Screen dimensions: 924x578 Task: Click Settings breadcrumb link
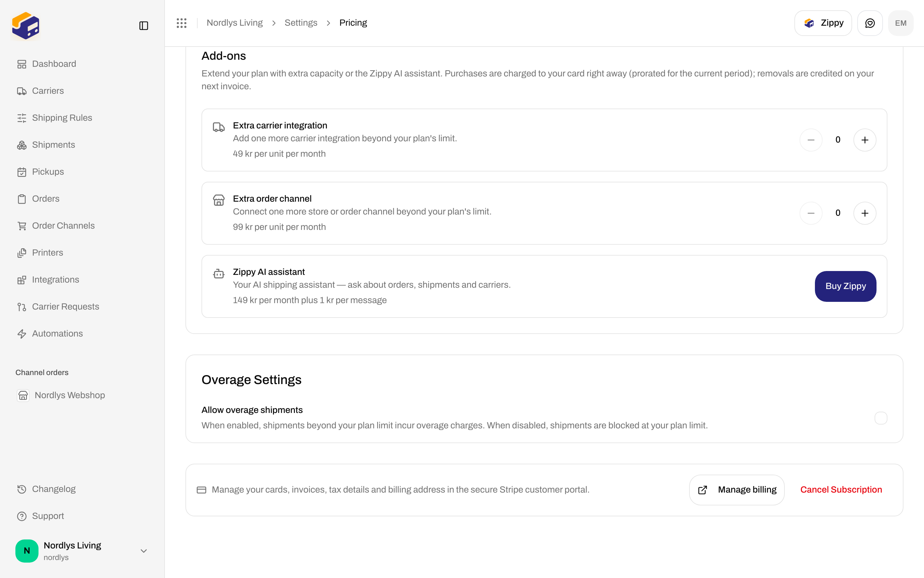(301, 23)
